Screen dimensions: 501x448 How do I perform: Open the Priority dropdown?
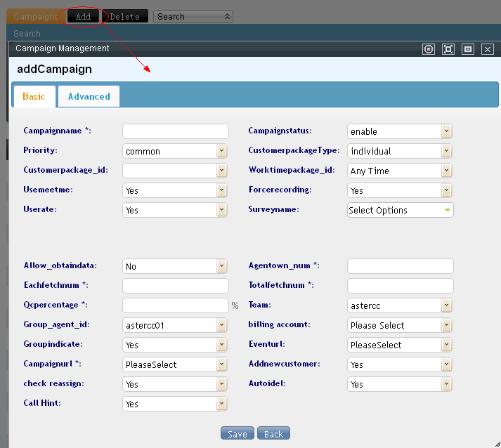coord(221,151)
